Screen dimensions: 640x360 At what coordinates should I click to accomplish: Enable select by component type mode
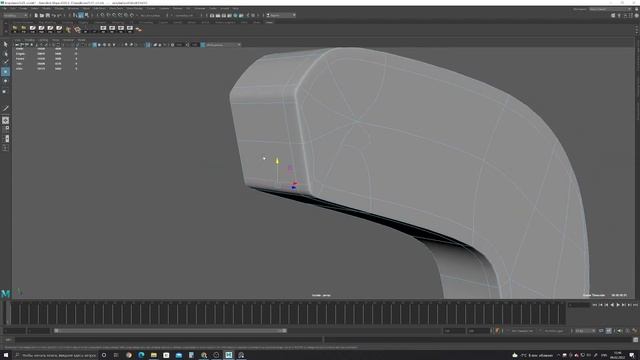tap(87, 16)
